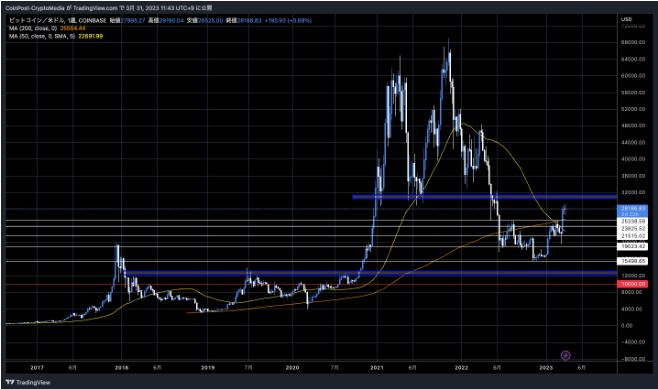
Task: Click the 4000.00 price axis label
Action: pos(631,309)
